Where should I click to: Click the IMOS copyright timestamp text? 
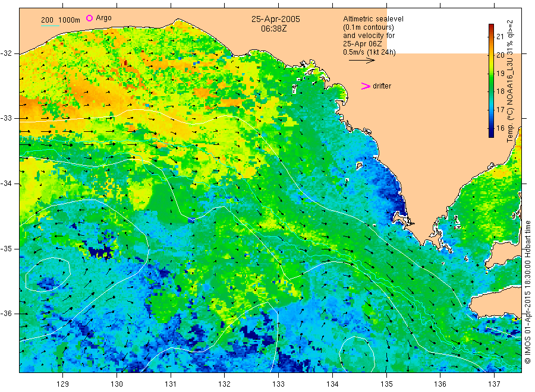pos(527,292)
